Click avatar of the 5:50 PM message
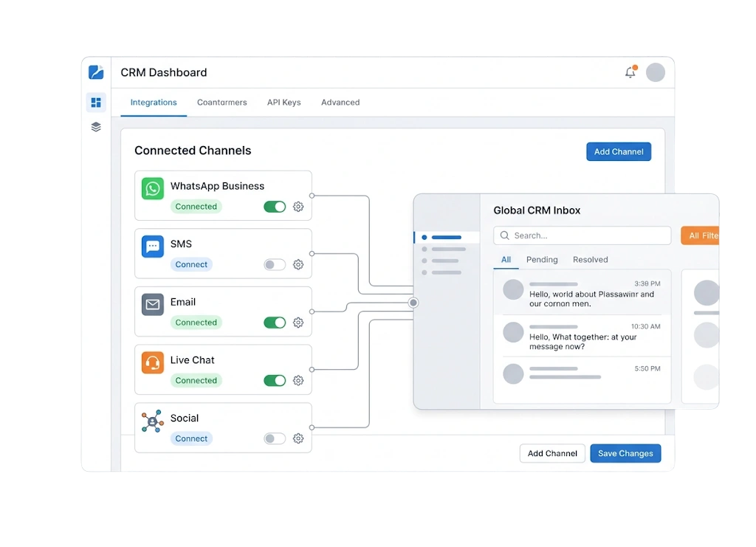This screenshot has width=756, height=547. pos(513,374)
